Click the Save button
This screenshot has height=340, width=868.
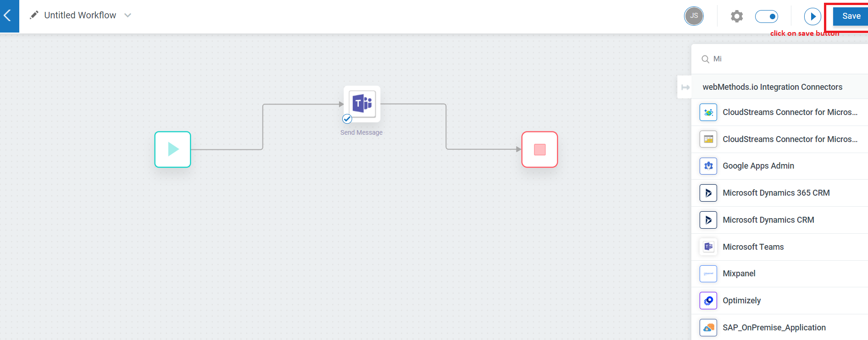tap(851, 16)
